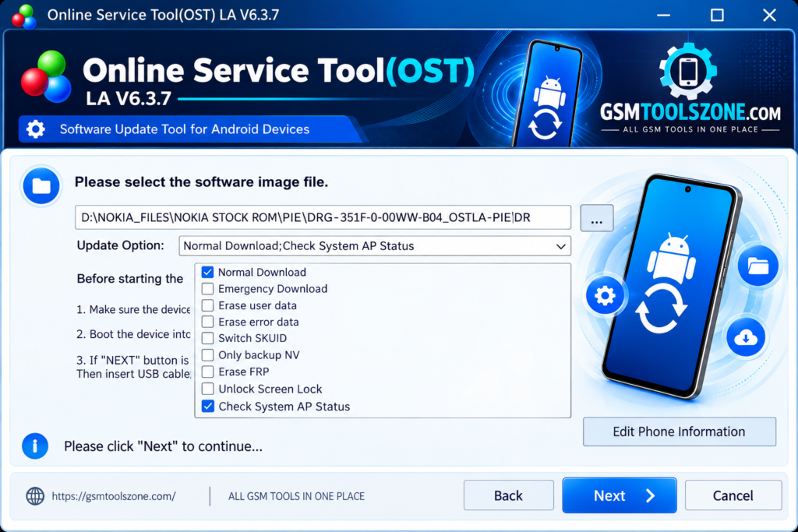Click the round gear icon left of phone illustration
This screenshot has height=532, width=798.
[605, 295]
